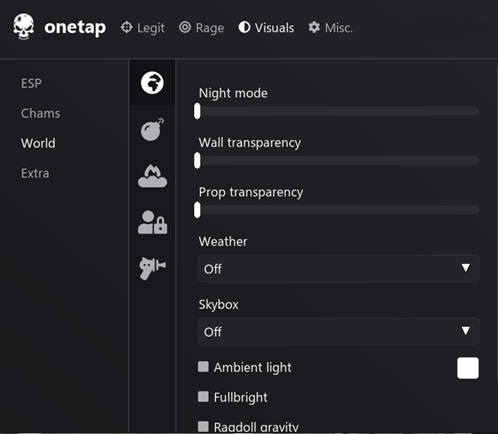Open the Ambient light color swatch
The height and width of the screenshot is (434, 498).
click(468, 368)
